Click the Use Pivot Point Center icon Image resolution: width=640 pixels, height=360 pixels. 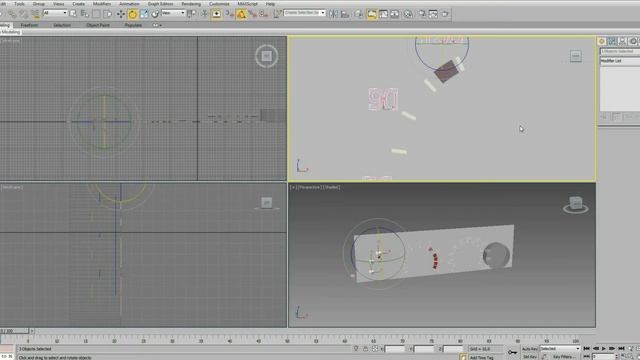coord(191,14)
